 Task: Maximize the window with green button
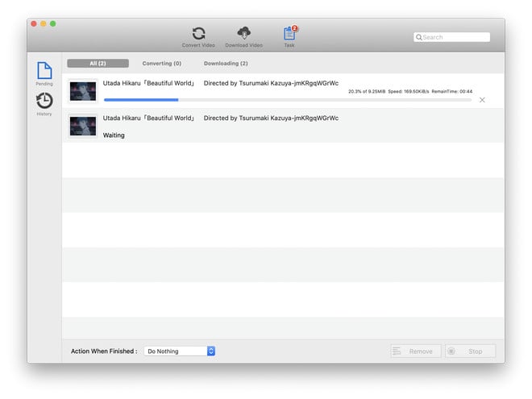tap(53, 23)
